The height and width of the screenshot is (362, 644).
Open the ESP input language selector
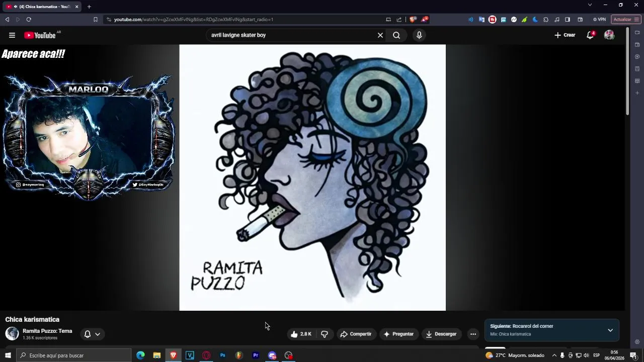[597, 355]
